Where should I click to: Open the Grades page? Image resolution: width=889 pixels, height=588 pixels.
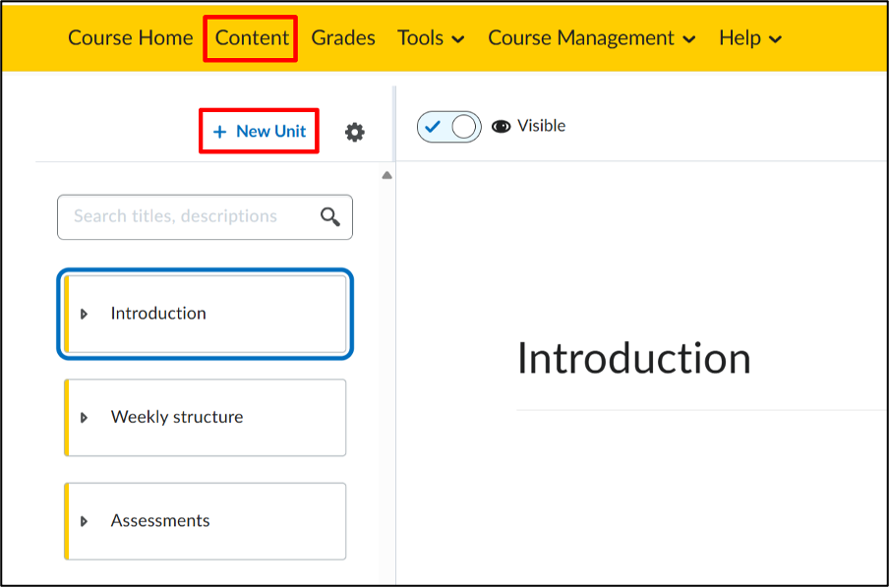tap(343, 38)
